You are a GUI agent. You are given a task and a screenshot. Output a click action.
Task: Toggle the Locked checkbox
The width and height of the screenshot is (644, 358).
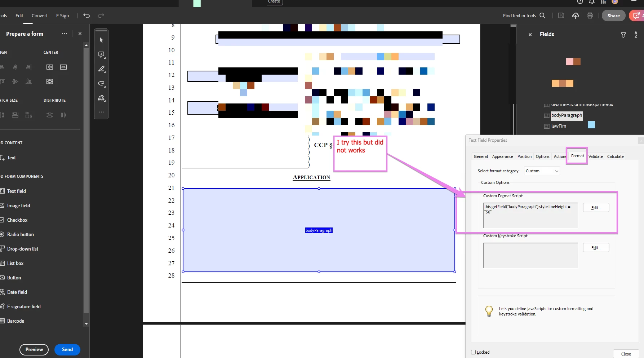point(474,352)
